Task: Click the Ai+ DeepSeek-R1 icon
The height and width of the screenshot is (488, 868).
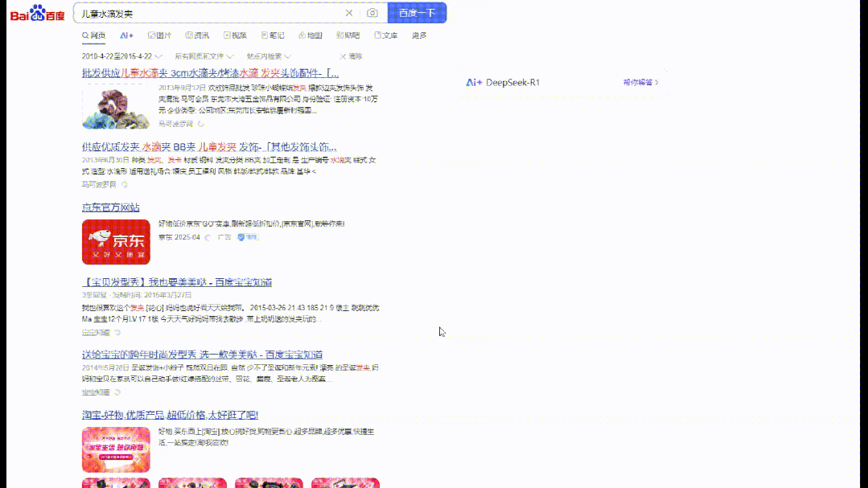Action: tap(474, 82)
